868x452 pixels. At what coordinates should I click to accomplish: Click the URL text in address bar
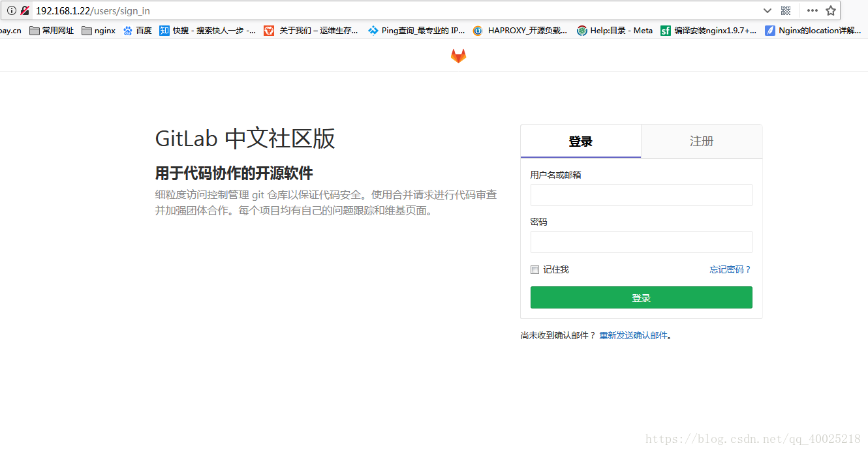93,10
